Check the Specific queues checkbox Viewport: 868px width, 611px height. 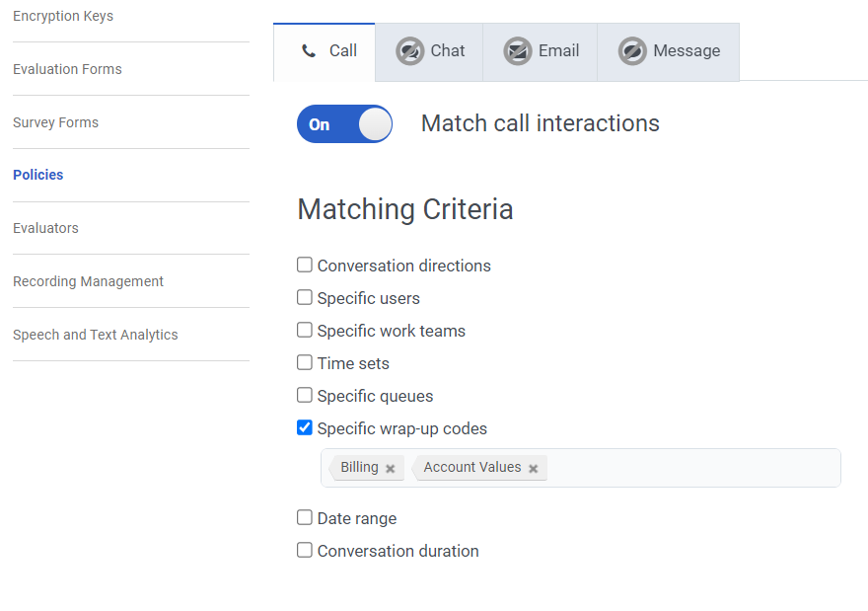305,395
